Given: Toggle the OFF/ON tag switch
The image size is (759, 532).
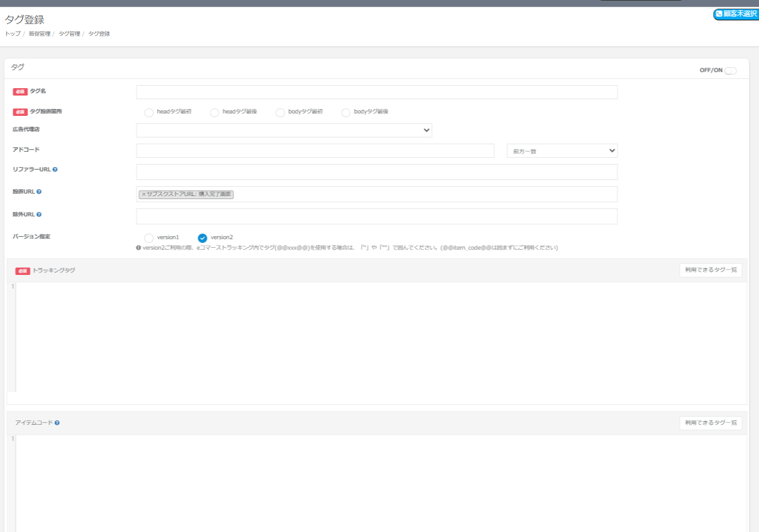Looking at the screenshot, I should click(x=731, y=70).
